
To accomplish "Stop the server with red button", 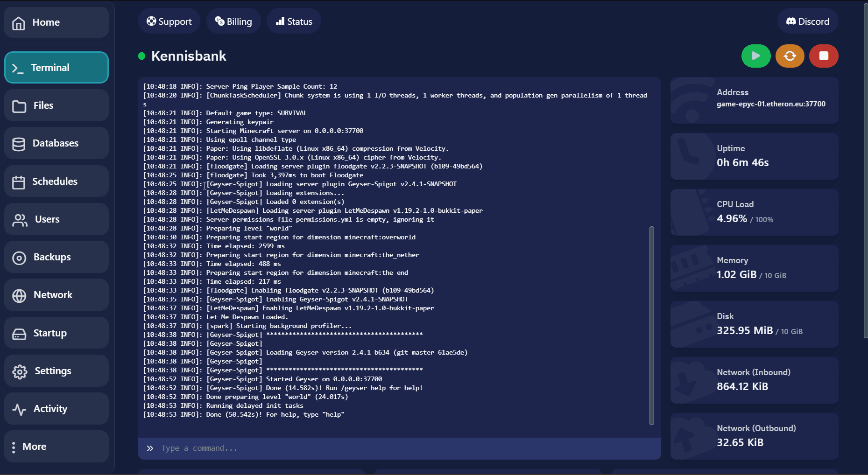I will [x=823, y=56].
